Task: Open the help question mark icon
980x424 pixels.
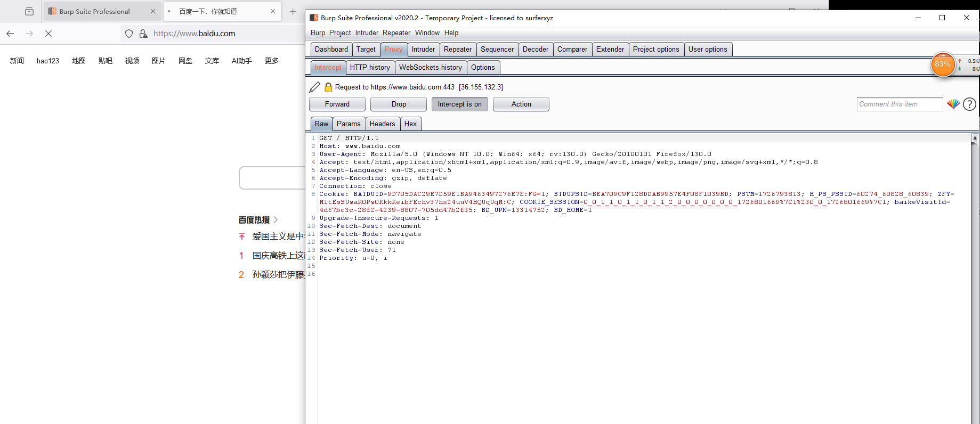Action: click(x=969, y=104)
